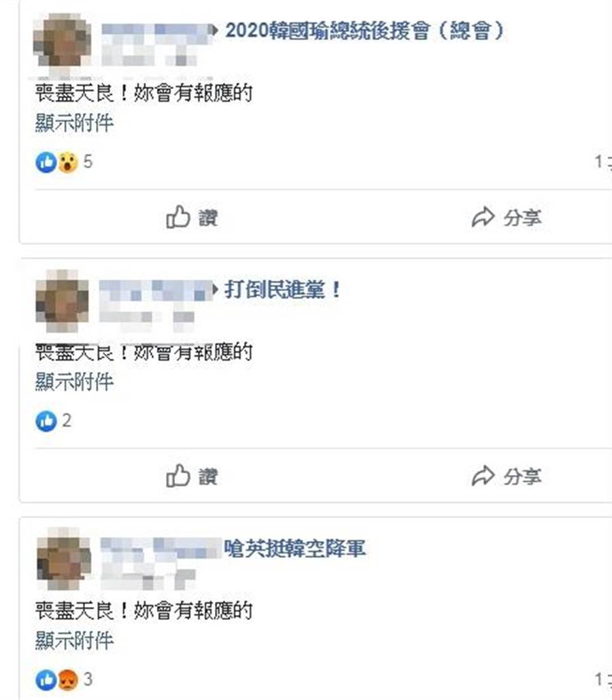The height and width of the screenshot is (700, 612).
Task: Like the second post about 打倒民進黨
Action: [192, 476]
